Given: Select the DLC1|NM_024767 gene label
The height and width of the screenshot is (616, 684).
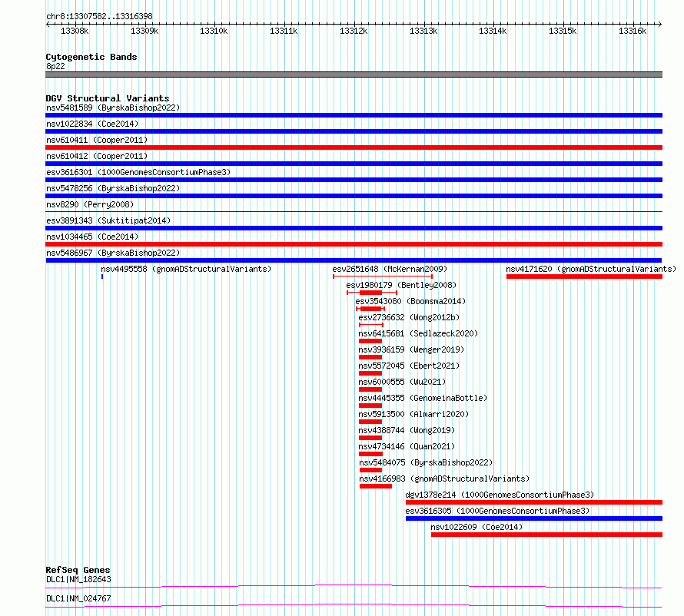Looking at the screenshot, I should [x=78, y=598].
